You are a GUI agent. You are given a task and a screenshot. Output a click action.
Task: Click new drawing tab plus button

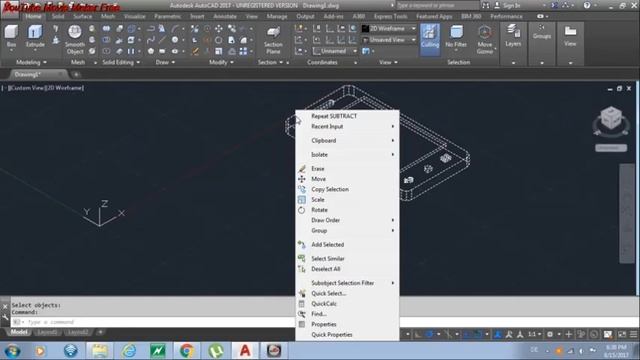[x=76, y=74]
